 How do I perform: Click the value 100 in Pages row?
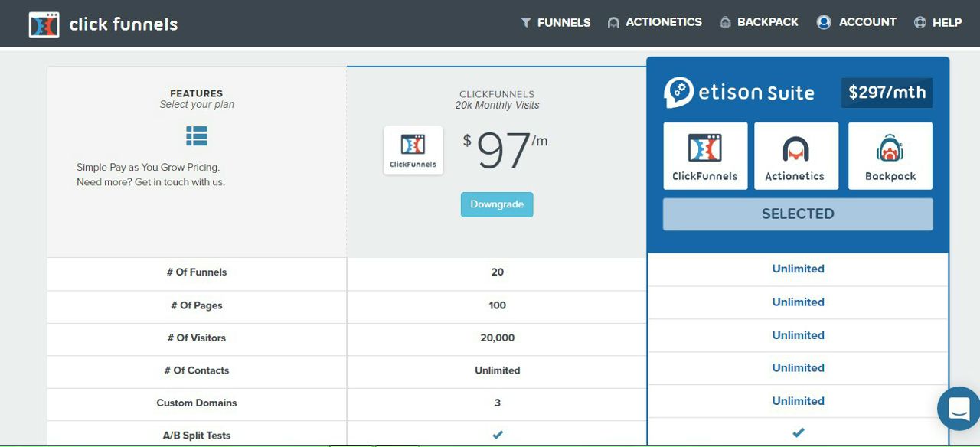pyautogui.click(x=498, y=305)
